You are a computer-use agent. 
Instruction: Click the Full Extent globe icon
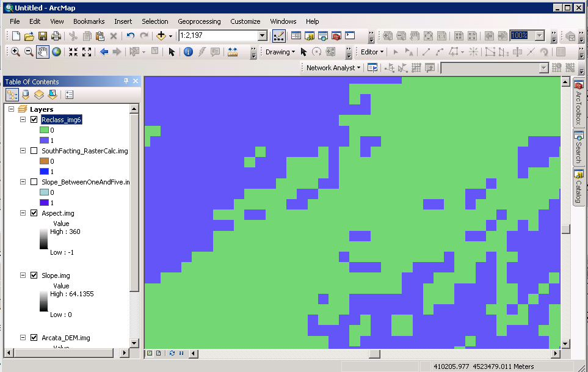(56, 52)
